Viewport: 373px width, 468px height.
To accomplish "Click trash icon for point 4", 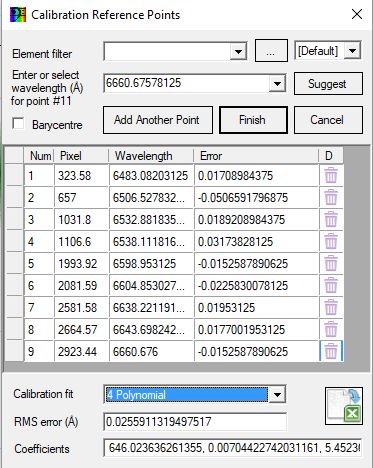I will coord(331,242).
